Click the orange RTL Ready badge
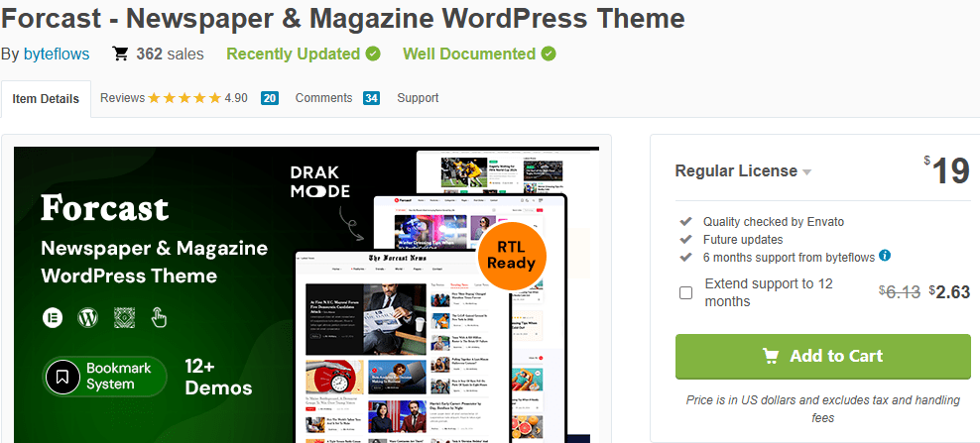 pos(513,256)
